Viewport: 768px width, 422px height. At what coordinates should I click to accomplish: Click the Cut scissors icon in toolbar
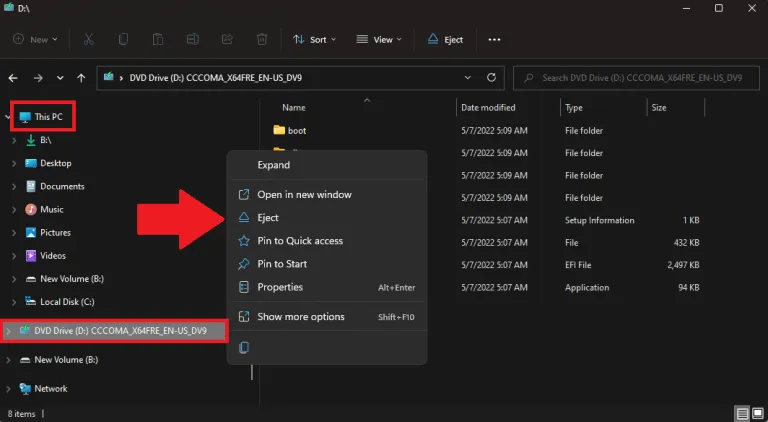coord(89,39)
